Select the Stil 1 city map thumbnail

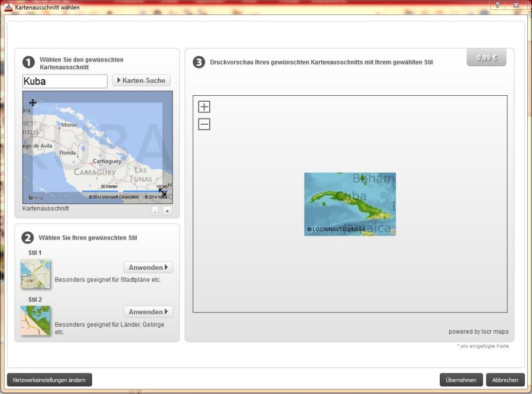click(x=35, y=273)
